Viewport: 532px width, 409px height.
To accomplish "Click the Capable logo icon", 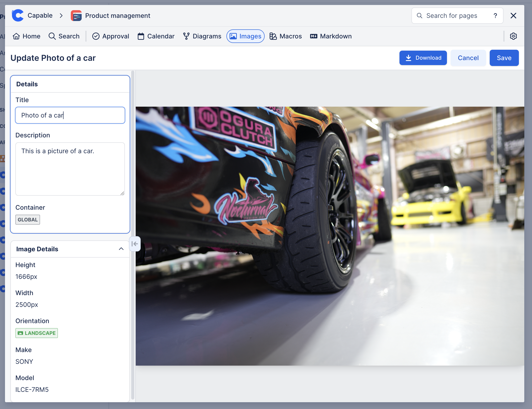I will pyautogui.click(x=18, y=16).
